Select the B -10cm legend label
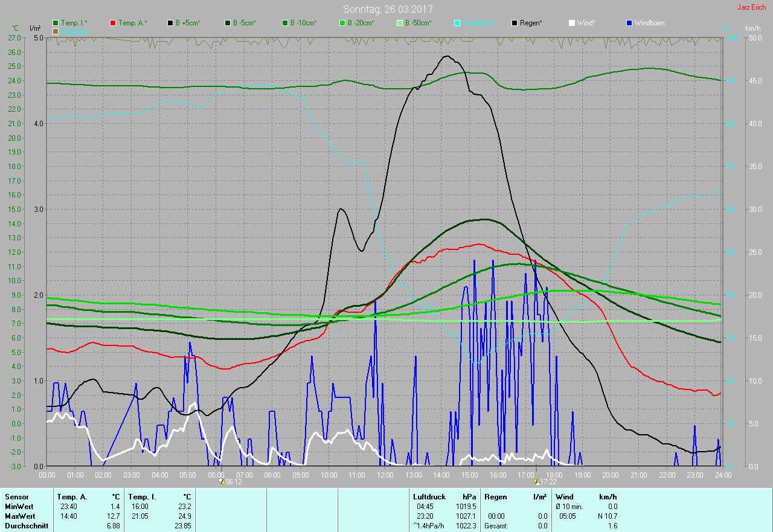This screenshot has width=773, height=532. pyautogui.click(x=303, y=23)
